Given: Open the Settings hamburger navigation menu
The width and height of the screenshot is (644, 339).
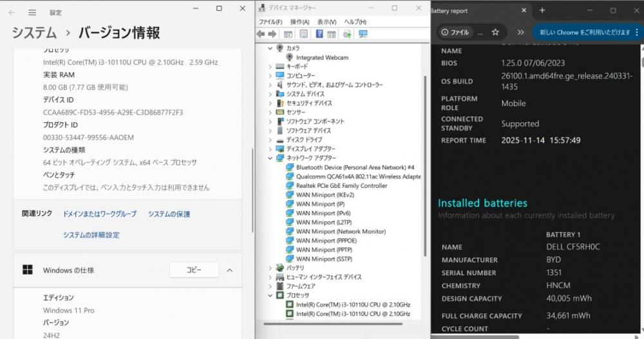Looking at the screenshot, I should (x=32, y=12).
